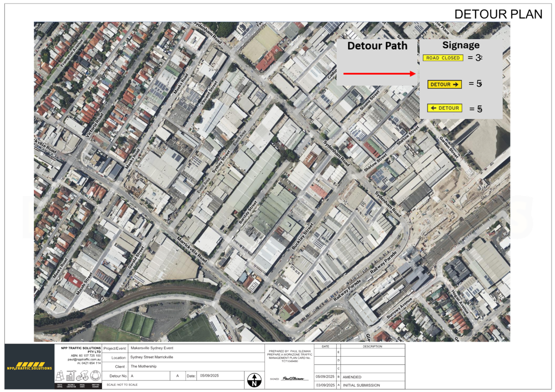Image resolution: width=555 pixels, height=392 pixels.
Task: Click the Swept Path Diagrams icon
Action: (x=96, y=375)
